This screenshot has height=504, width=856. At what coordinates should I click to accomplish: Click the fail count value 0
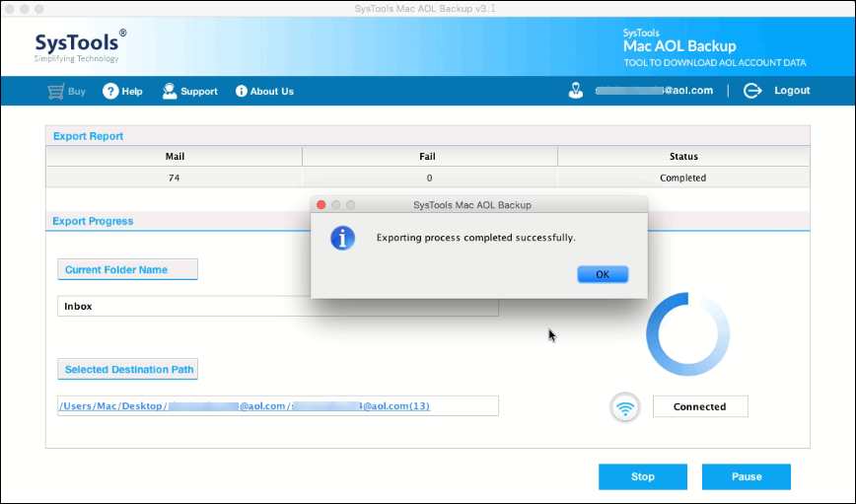coord(430,178)
